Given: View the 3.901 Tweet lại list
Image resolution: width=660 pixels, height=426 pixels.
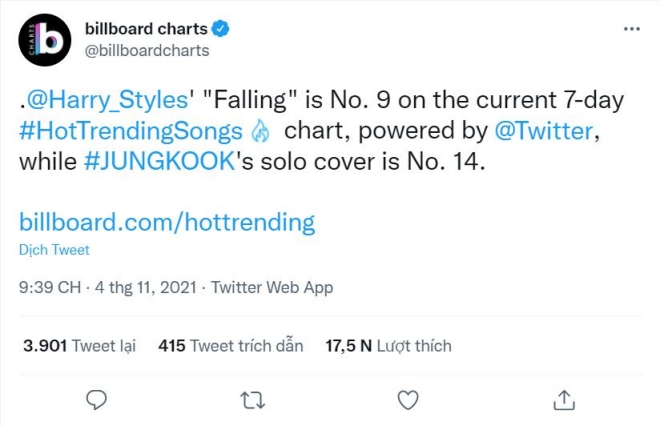Looking at the screenshot, I should (80, 346).
